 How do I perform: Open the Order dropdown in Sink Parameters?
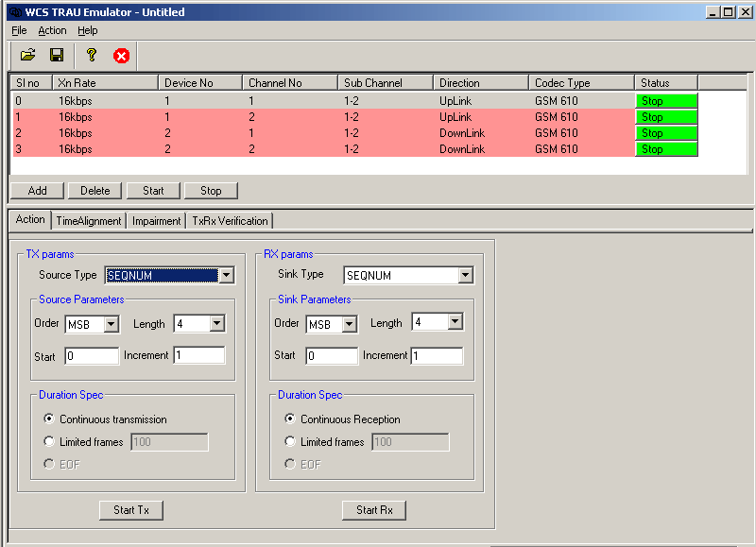pos(349,324)
